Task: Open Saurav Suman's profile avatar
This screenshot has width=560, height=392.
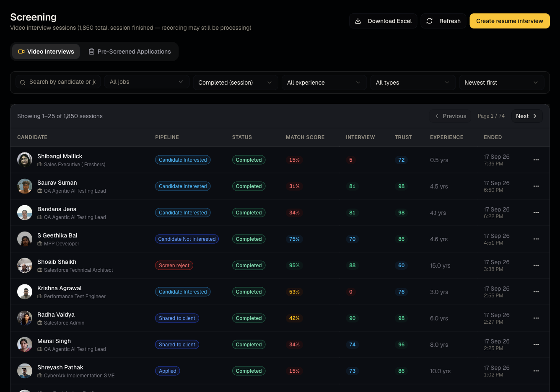Action: tap(25, 186)
